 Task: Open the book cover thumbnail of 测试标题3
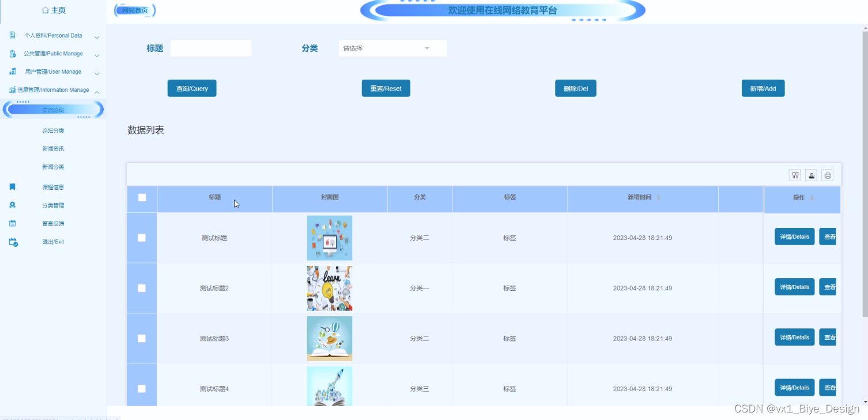[330, 338]
